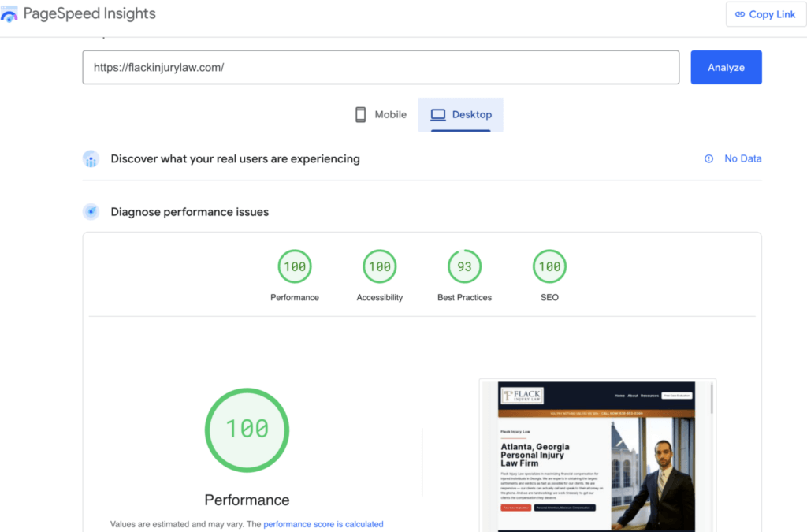Viewport: 807px width, 532px height.
Task: Open the performance score is calculated link
Action: [323, 523]
